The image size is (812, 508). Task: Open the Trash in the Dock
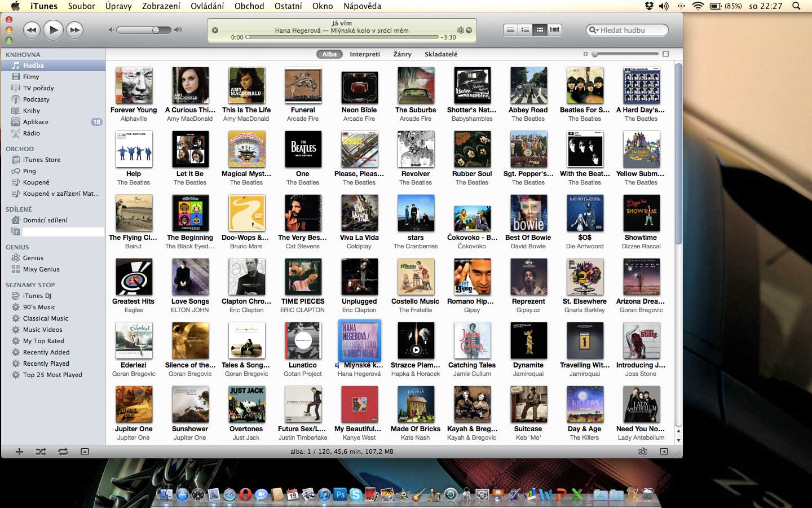coord(649,494)
